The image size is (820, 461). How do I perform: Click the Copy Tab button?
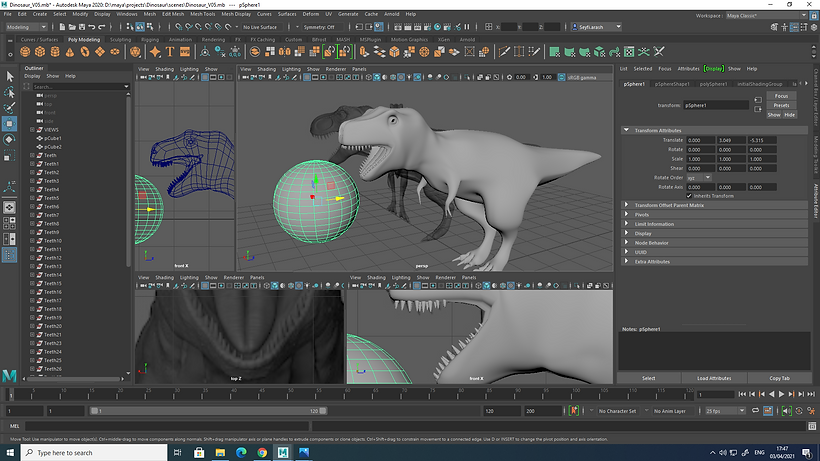(x=779, y=378)
